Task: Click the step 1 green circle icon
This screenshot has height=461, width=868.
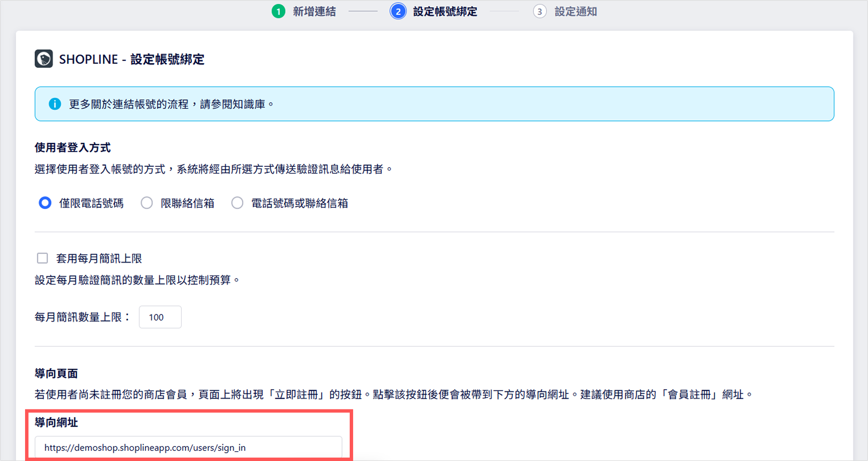Action: pyautogui.click(x=278, y=12)
